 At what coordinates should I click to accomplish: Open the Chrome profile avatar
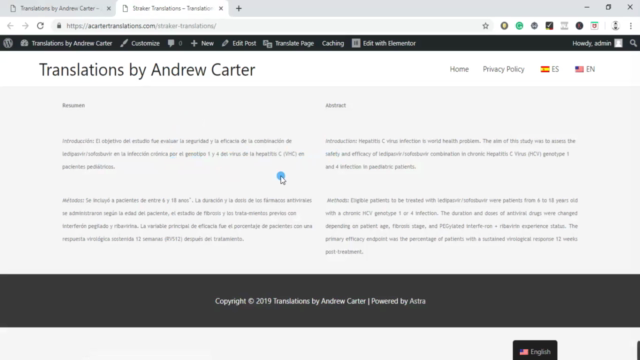(616, 26)
